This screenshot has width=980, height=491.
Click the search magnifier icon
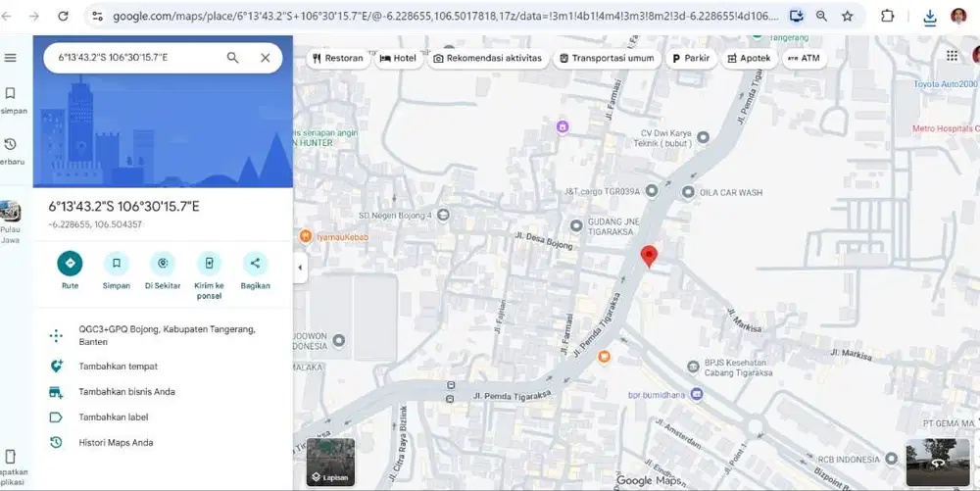[x=232, y=58]
